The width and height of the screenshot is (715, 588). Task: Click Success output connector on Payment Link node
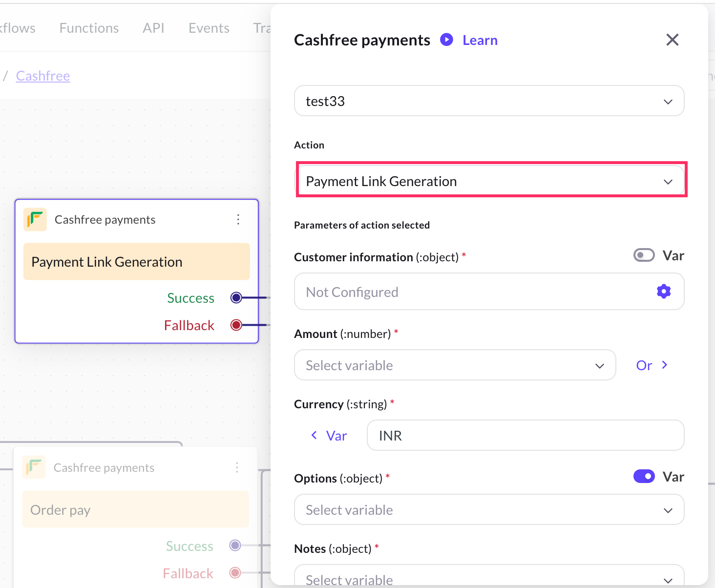236,297
